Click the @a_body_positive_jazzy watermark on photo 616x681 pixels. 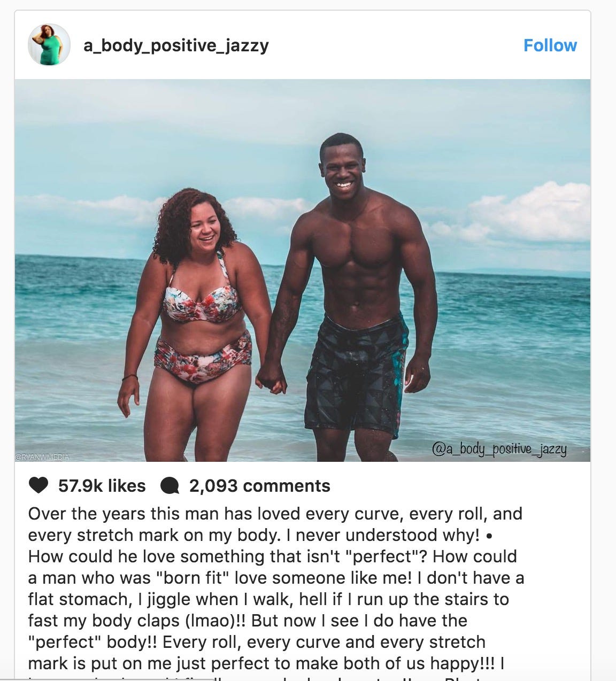pyautogui.click(x=499, y=450)
